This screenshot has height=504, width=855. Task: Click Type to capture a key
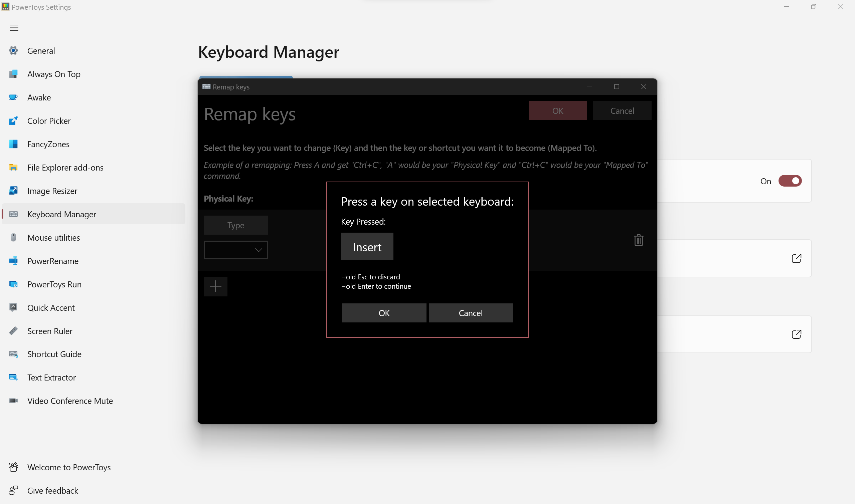tap(235, 225)
